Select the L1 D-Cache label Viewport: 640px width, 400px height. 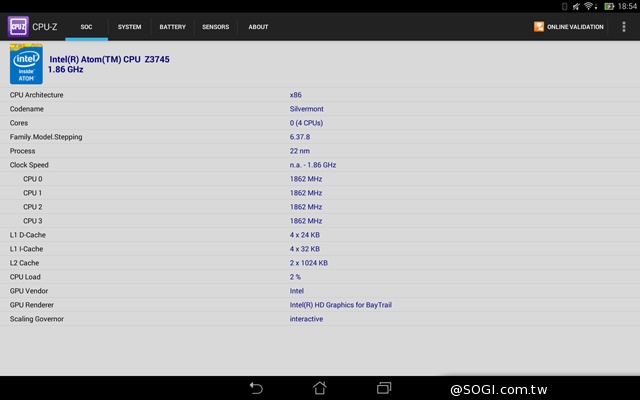click(x=28, y=235)
